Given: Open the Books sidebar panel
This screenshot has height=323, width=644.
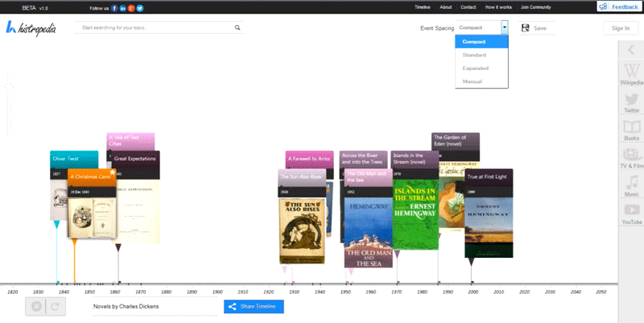Looking at the screenshot, I should click(631, 130).
